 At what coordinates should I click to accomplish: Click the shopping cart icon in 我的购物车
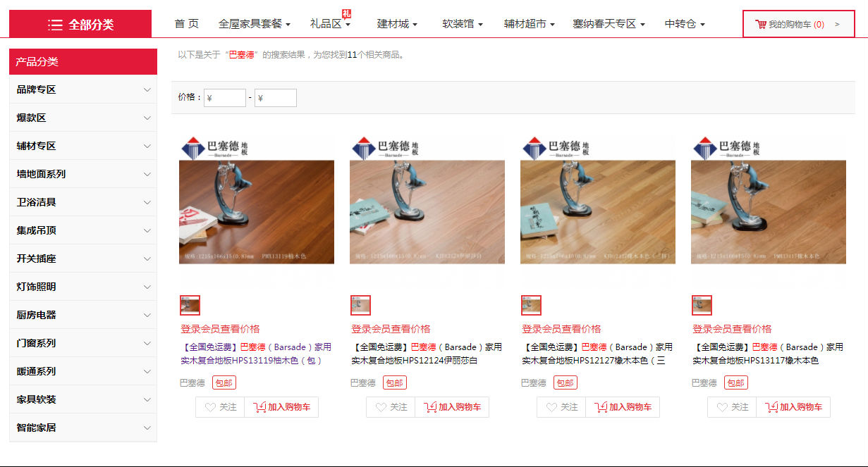click(x=760, y=24)
